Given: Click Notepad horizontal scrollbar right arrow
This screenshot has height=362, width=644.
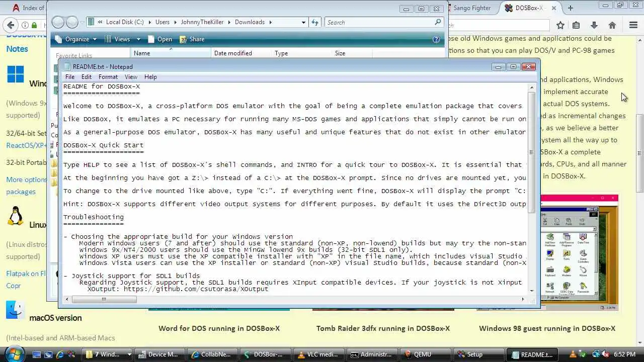Looking at the screenshot, I should pyautogui.click(x=523, y=299).
